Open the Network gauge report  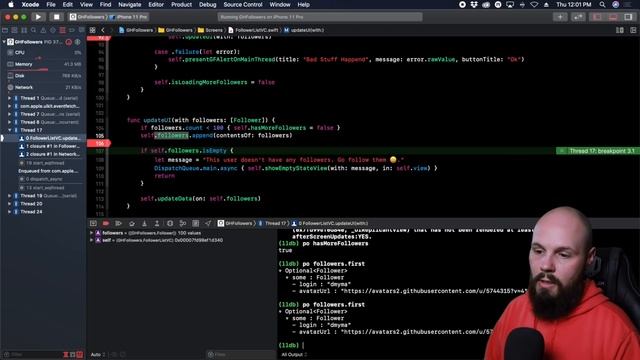(x=43, y=87)
